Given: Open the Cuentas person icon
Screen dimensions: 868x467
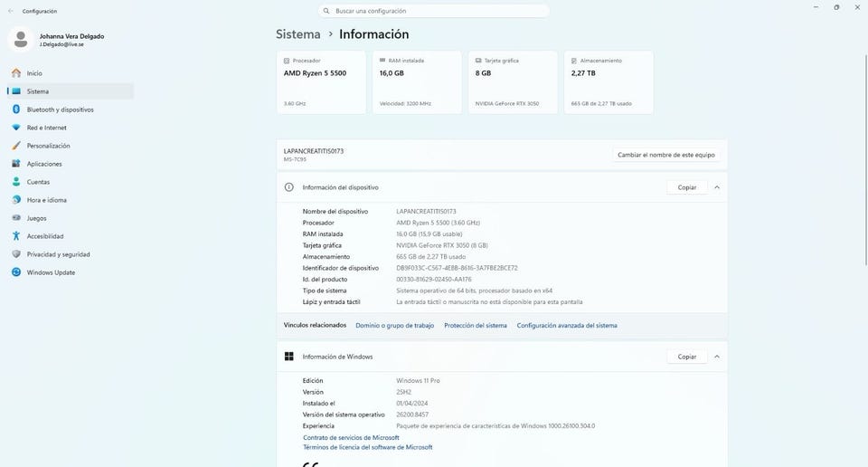Looking at the screenshot, I should (16, 182).
